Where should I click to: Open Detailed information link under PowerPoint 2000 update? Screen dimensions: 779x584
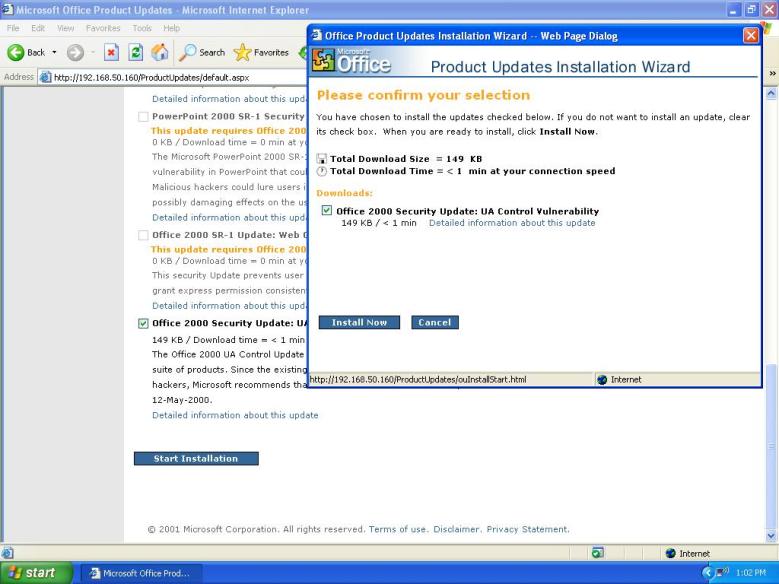230,217
